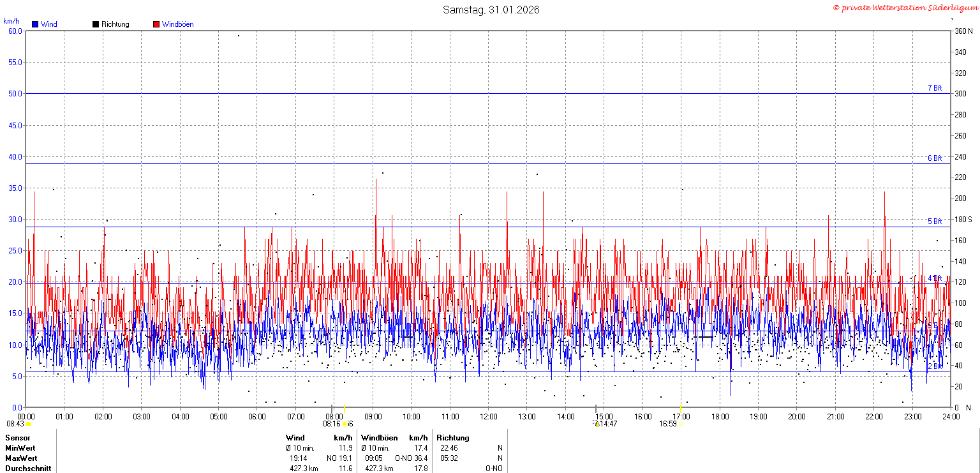Screen dimensions: 980x473
Task: Select the sunrise icon at 08:16
Action: [345, 424]
